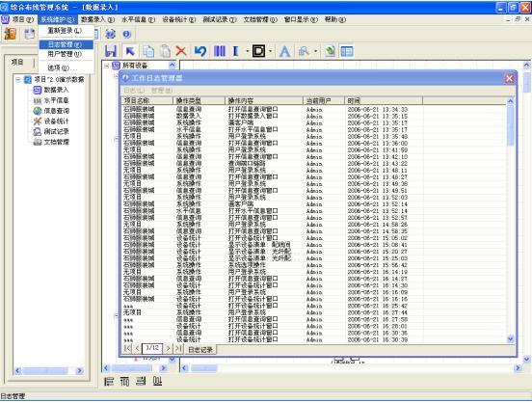Image resolution: width=532 pixels, height=403 pixels.
Task: Click the red X delete icon
Action: coord(181,51)
